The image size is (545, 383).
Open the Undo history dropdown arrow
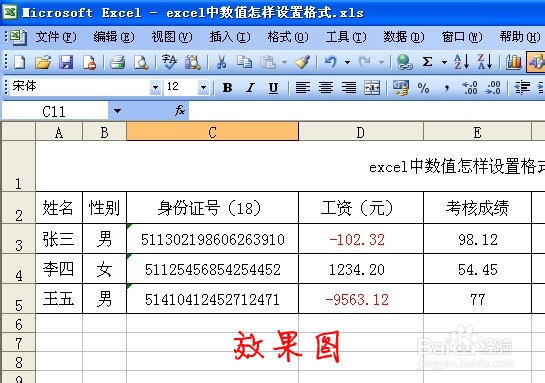[347, 63]
